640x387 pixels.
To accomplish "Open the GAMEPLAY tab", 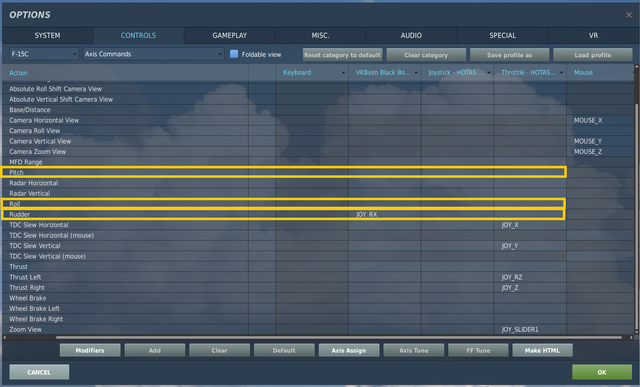I will (230, 36).
